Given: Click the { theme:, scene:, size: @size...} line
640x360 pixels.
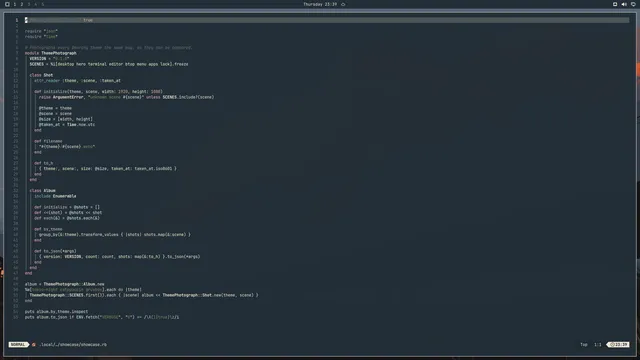Looking at the screenshot, I should tap(108, 169).
